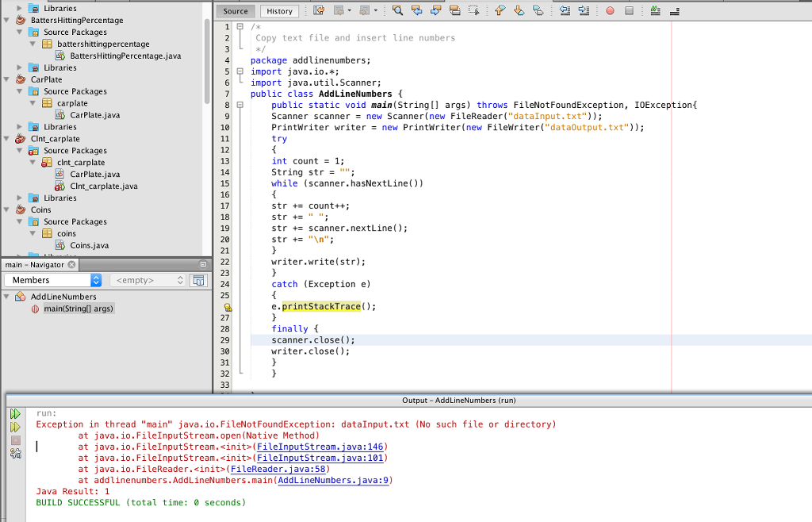
Task: Select Coins.java in the project tree
Action: click(89, 246)
